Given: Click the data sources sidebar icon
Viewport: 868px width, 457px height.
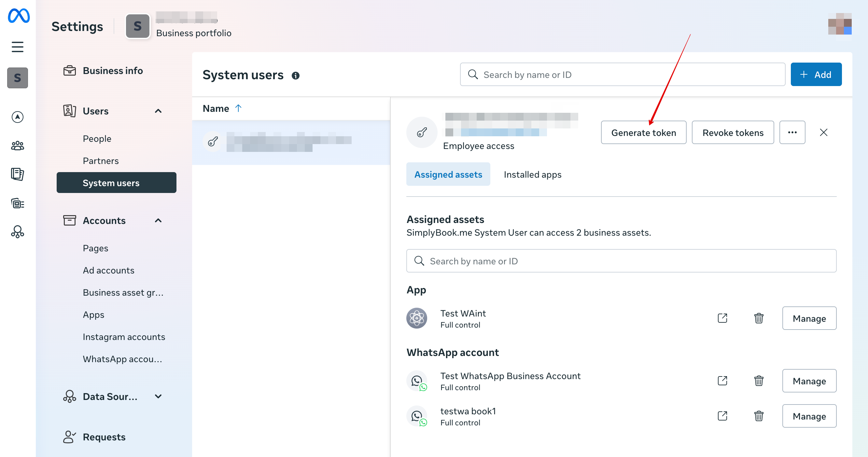Looking at the screenshot, I should [18, 232].
